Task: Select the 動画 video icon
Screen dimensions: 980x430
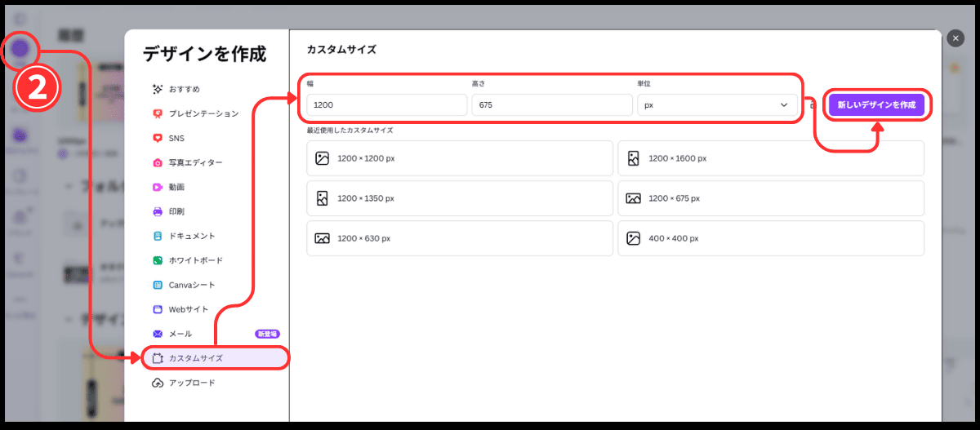Action: click(x=158, y=187)
